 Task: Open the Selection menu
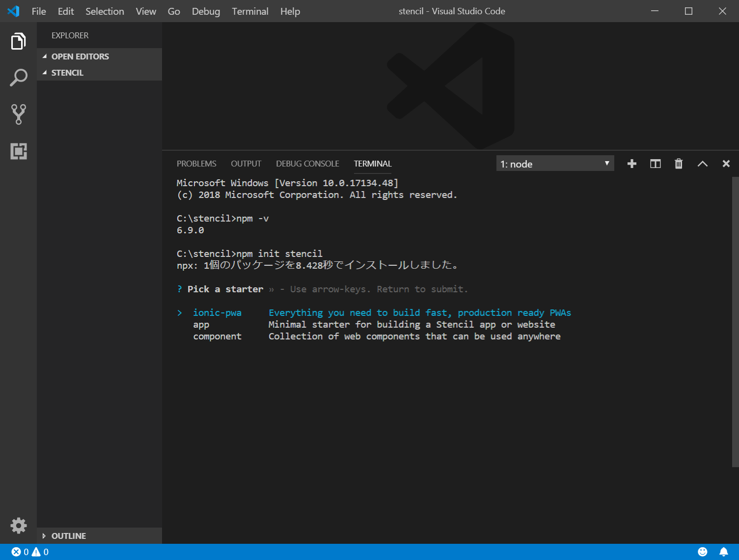[x=105, y=11]
